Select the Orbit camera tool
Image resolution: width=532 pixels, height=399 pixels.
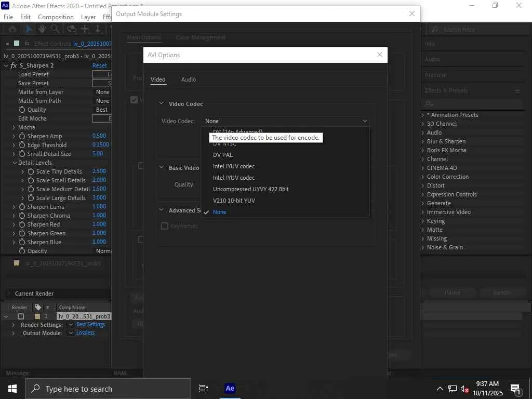pos(71,29)
